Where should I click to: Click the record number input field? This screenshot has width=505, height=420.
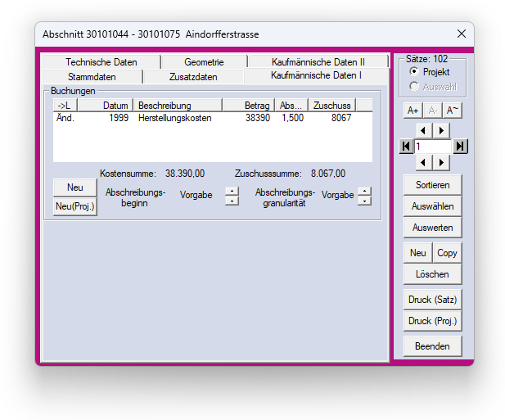click(x=432, y=146)
